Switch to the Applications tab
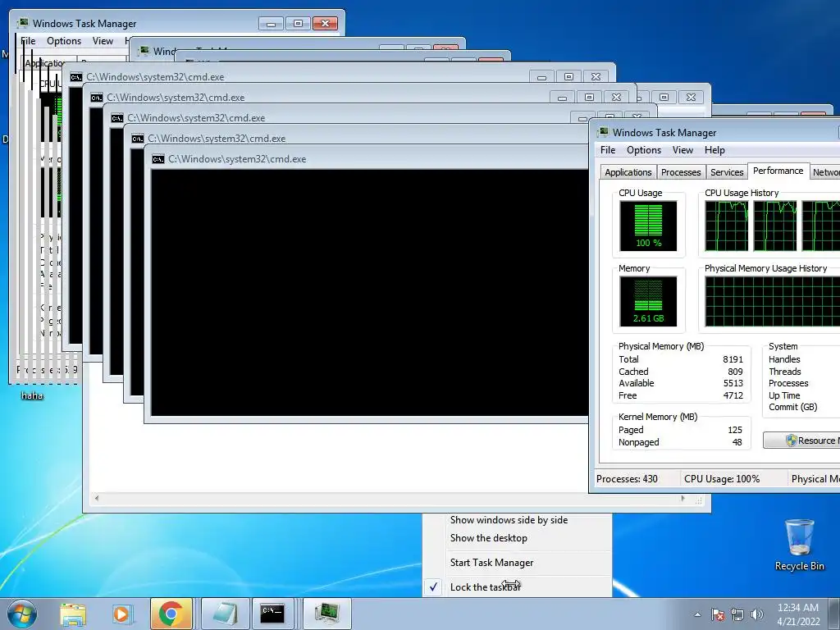 [x=628, y=172]
